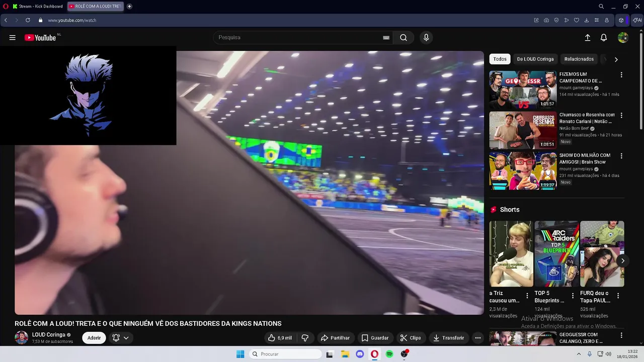Image resolution: width=644 pixels, height=362 pixels.
Task: Click the Procurar taskbar search box
Action: (285, 354)
